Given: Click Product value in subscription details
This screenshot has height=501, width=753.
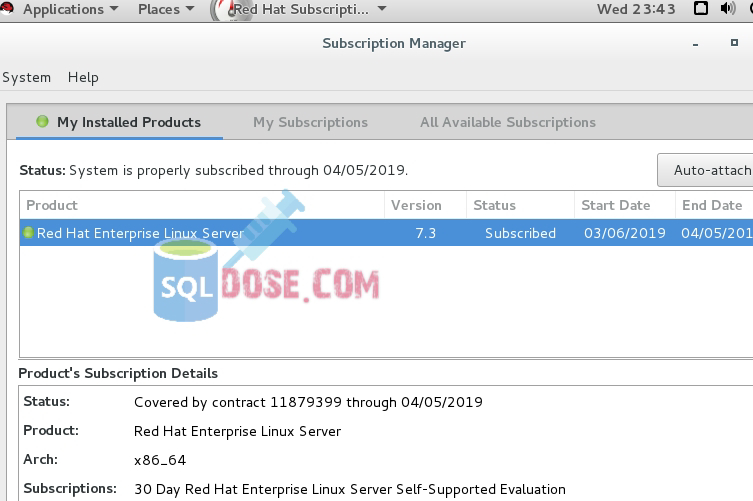Looking at the screenshot, I should point(237,431).
